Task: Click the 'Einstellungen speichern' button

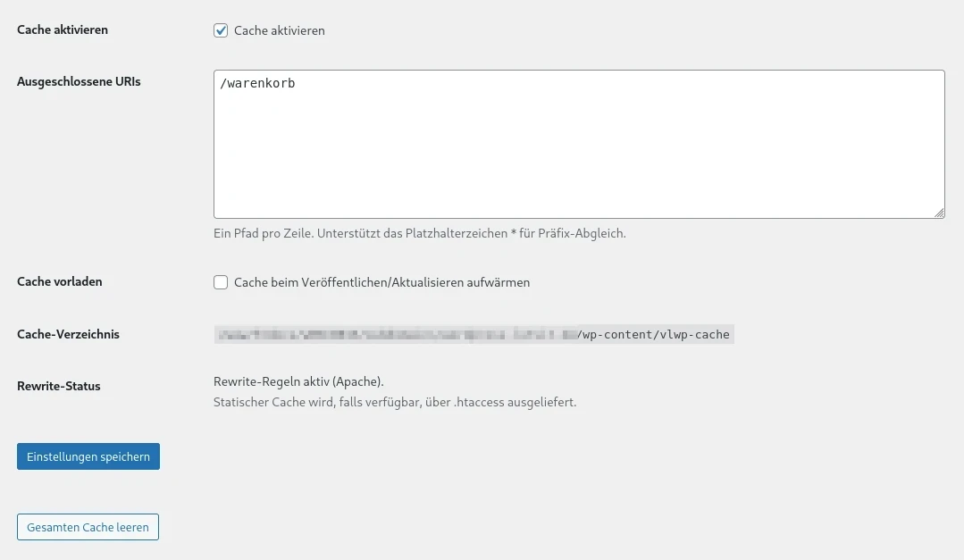Action: (x=88, y=456)
